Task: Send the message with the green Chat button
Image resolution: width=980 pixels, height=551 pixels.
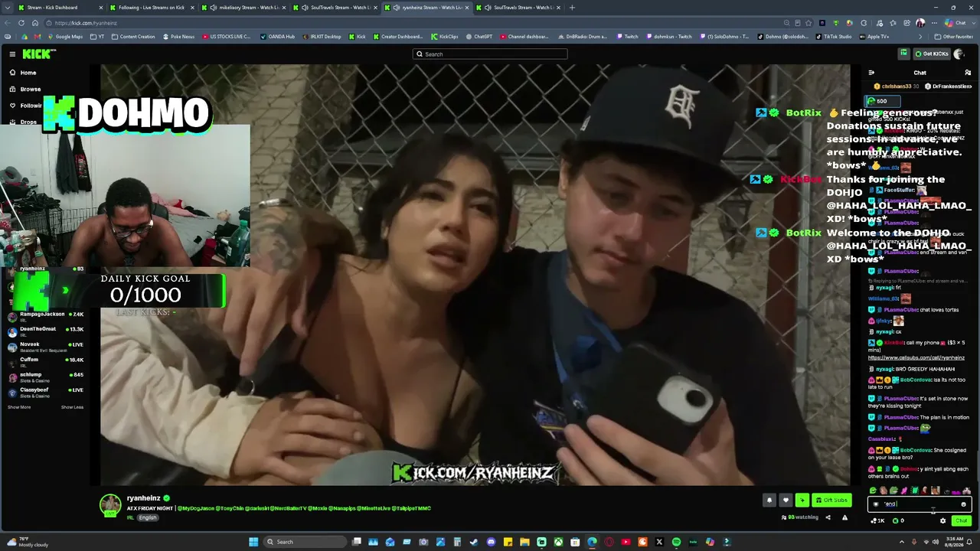Action: (x=962, y=520)
